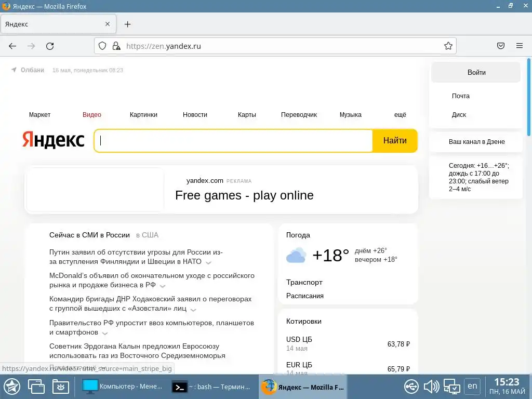Click the Войти login button
This screenshot has width=532, height=399.
point(476,72)
